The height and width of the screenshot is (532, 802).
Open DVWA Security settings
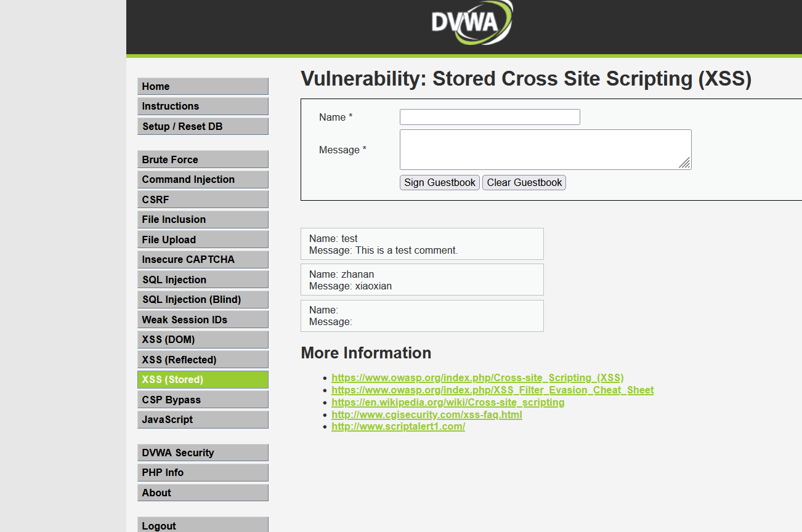(x=203, y=453)
